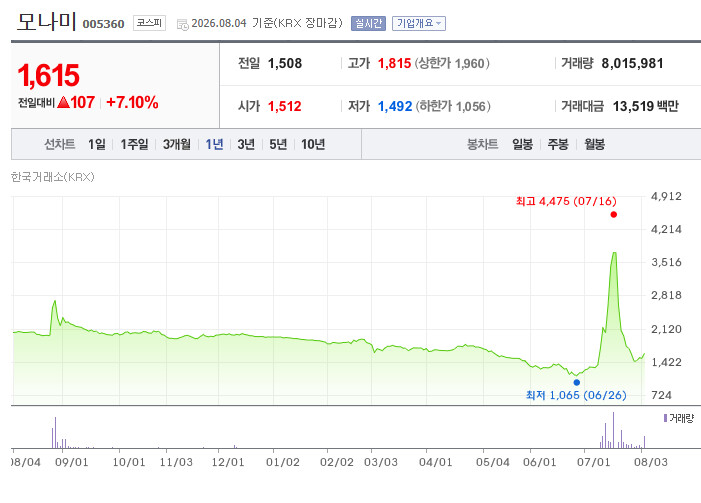Click the red highest-price marker dot
The height and width of the screenshot is (503, 701).
(x=613, y=215)
